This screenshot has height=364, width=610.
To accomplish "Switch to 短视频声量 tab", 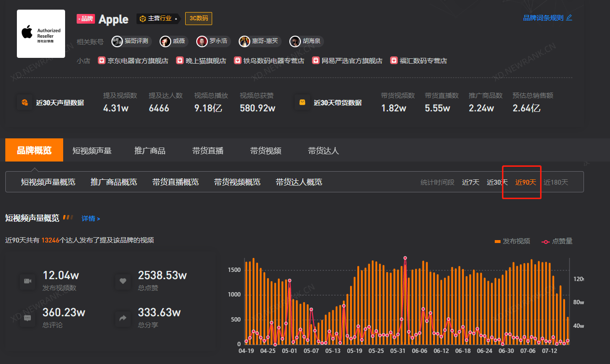I will coord(92,151).
